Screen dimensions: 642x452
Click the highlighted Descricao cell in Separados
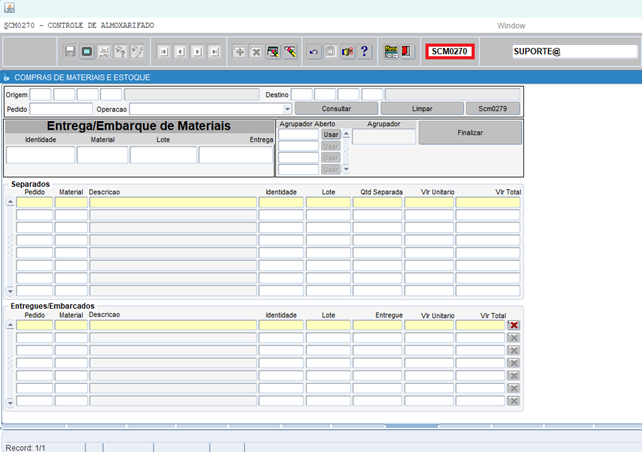(x=173, y=202)
